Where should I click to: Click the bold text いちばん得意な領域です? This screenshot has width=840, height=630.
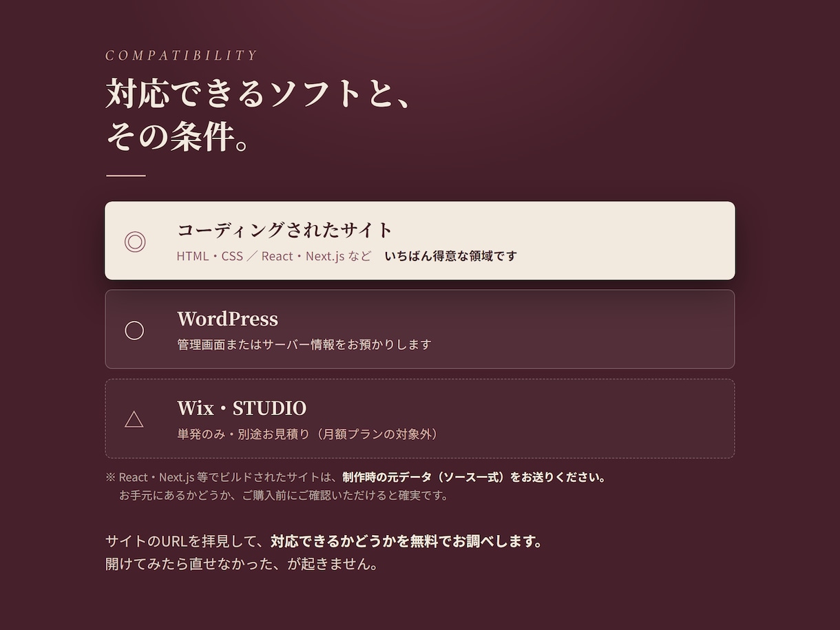point(450,256)
